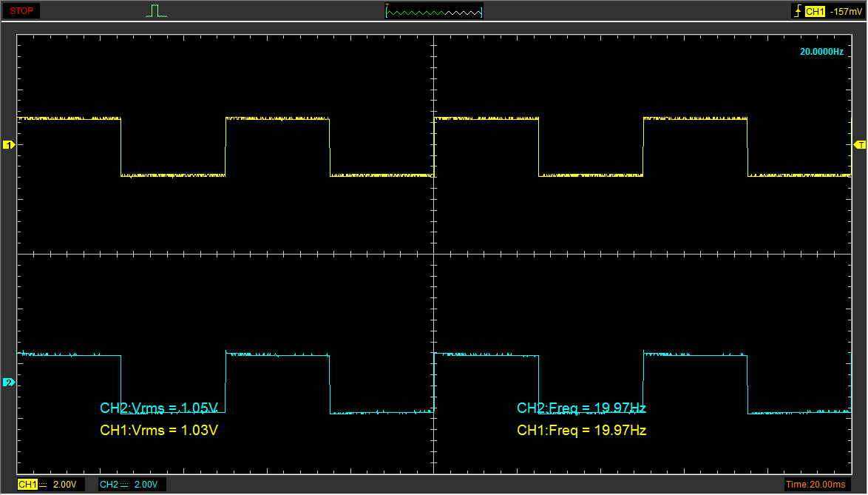Screen dimensions: 868x495
Task: Click the CH2 DC coupling symbol in status bar
Action: click(124, 485)
